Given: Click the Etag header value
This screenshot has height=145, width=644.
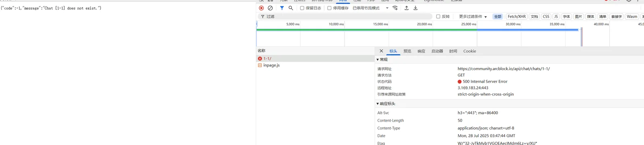Looking at the screenshot, I should tap(497, 143).
